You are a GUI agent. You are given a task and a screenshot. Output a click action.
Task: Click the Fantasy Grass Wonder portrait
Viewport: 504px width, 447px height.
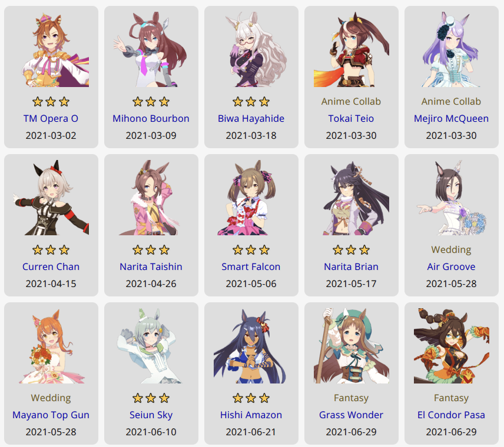352,346
